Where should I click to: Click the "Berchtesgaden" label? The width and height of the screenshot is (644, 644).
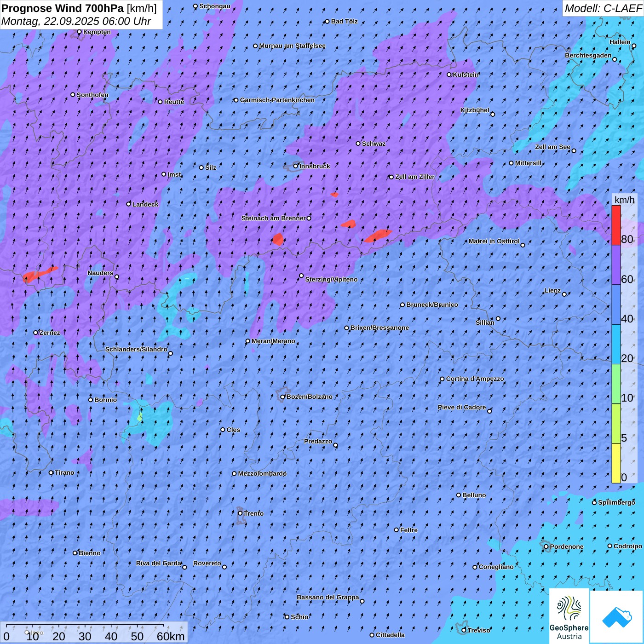pos(588,55)
